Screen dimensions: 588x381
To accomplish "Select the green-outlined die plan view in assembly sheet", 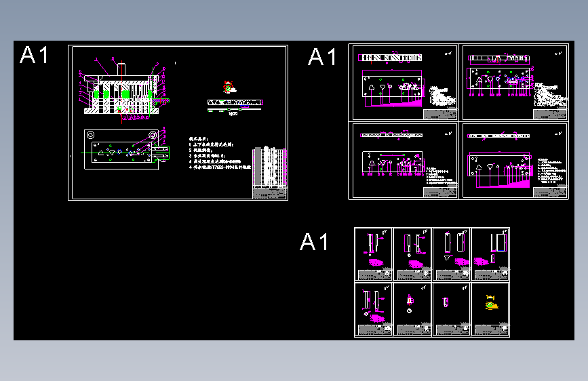I will (x=125, y=150).
